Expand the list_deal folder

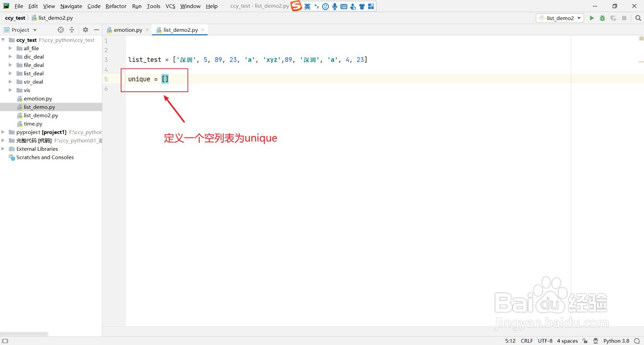tap(10, 74)
